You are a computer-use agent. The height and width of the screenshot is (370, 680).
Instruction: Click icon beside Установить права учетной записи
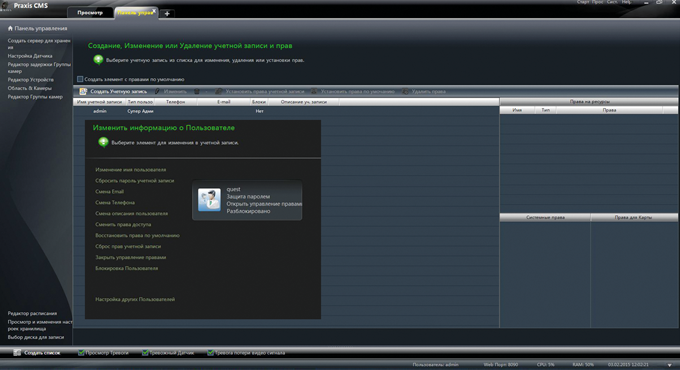pos(219,91)
